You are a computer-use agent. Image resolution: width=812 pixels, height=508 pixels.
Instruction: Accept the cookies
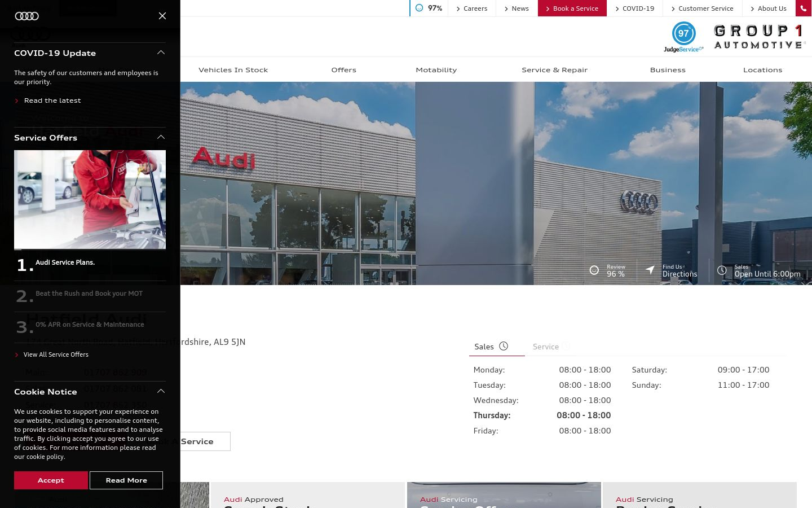coord(51,480)
